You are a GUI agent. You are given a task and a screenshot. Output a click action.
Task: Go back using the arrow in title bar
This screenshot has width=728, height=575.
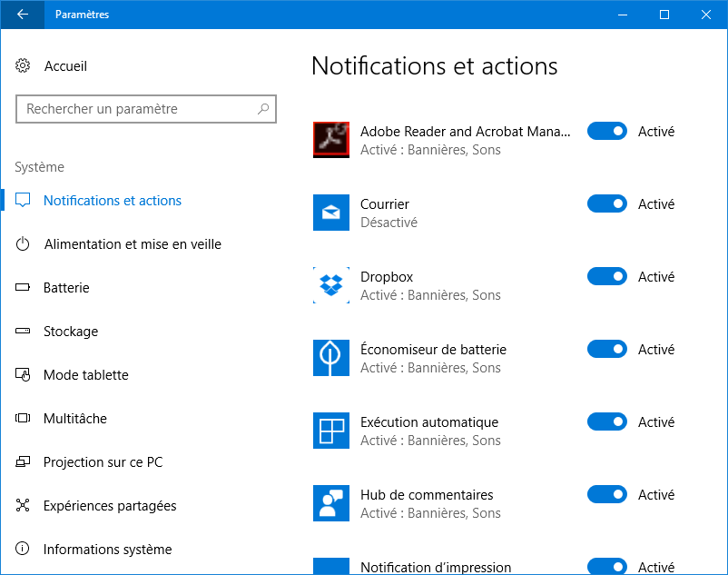pos(23,15)
